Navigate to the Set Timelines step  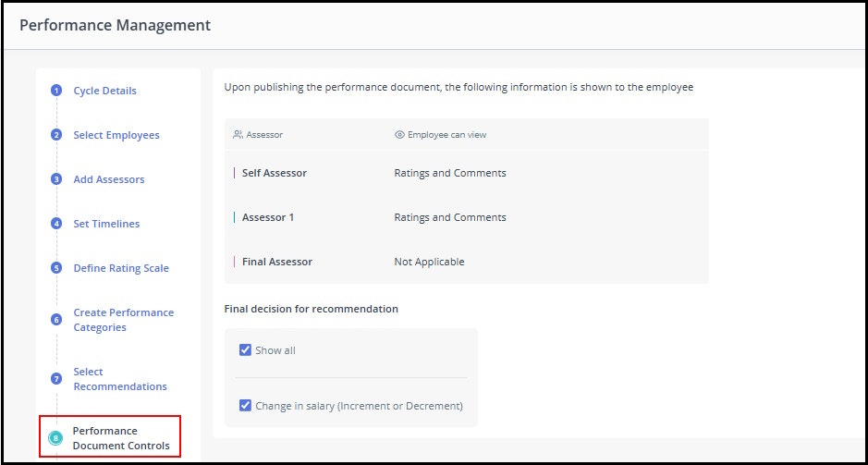pyautogui.click(x=107, y=224)
